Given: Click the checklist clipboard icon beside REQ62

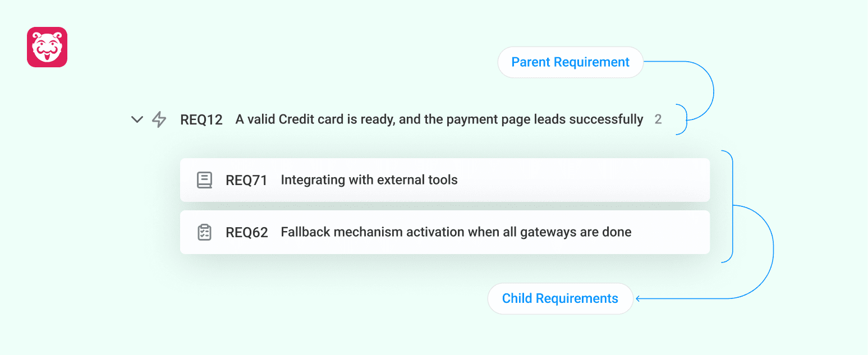Looking at the screenshot, I should click(x=204, y=232).
